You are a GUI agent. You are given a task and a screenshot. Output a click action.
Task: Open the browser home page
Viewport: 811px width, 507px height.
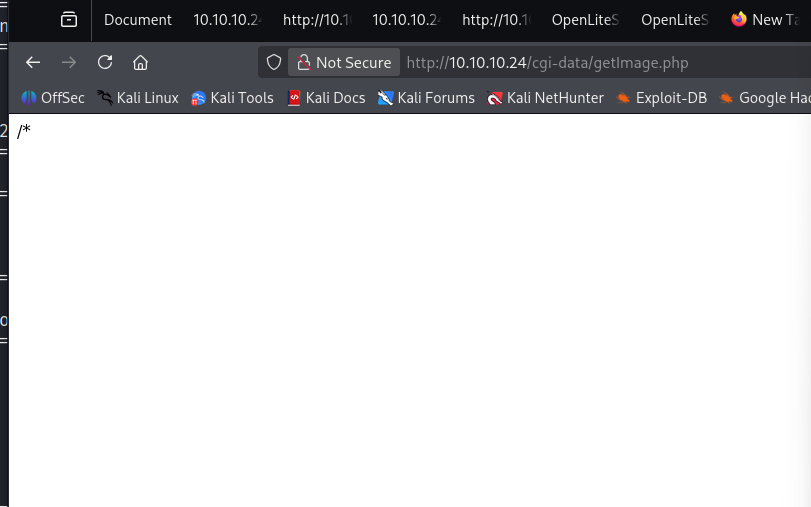point(141,63)
